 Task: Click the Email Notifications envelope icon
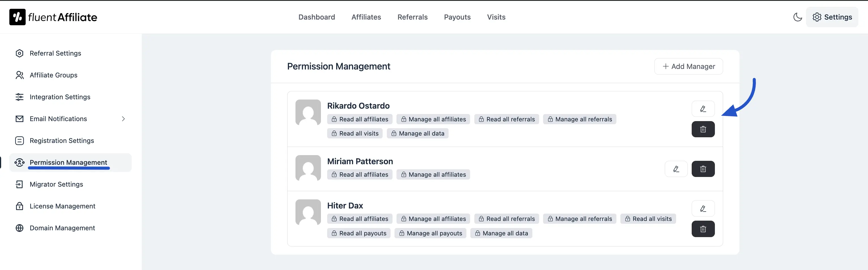click(x=20, y=119)
